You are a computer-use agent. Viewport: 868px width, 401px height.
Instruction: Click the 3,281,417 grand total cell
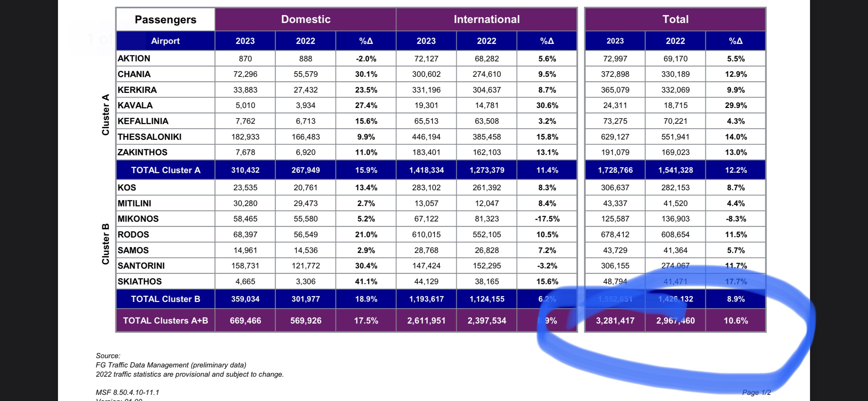[615, 320]
